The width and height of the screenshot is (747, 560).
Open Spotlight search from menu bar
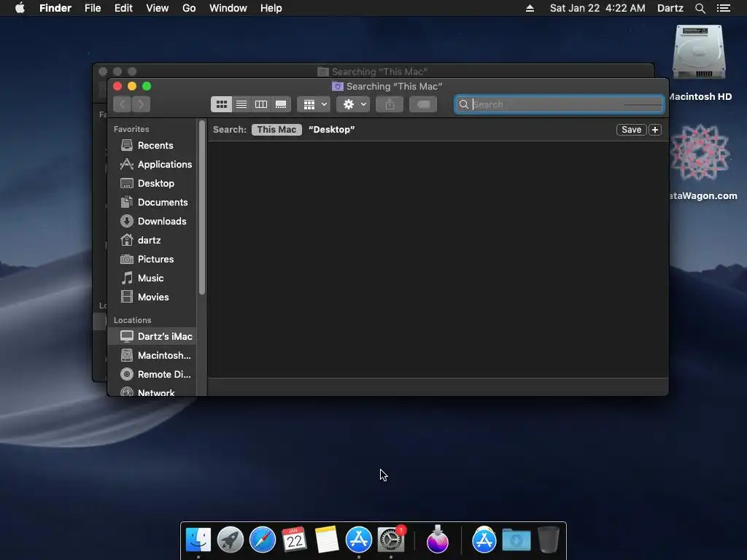tap(700, 8)
